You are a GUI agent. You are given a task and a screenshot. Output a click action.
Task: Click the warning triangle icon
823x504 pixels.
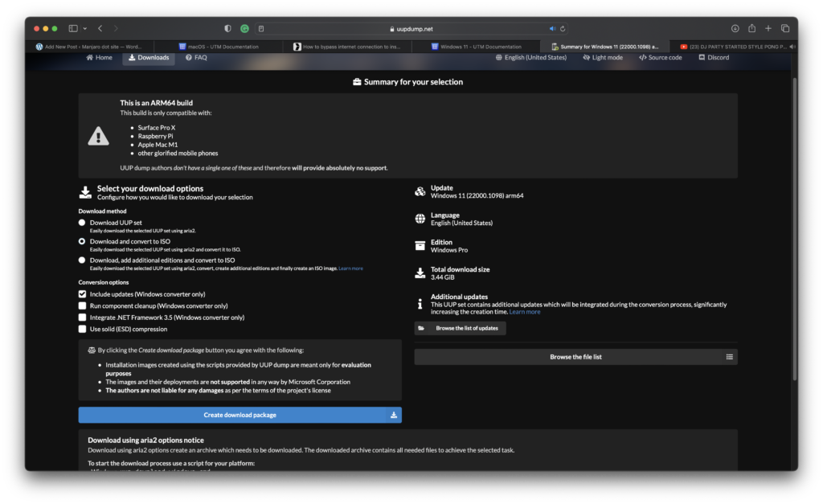pyautogui.click(x=98, y=137)
